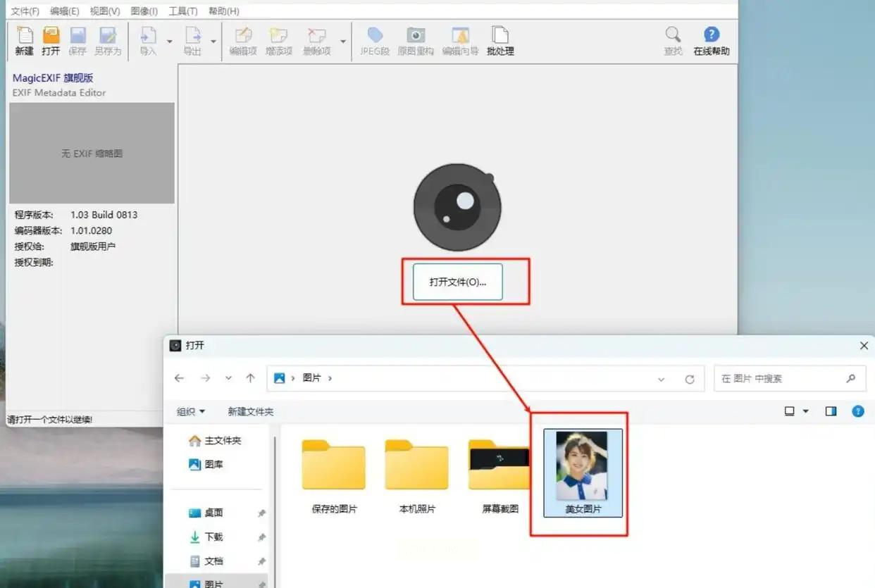
Task: Click the 打开 (Open) toolbar icon
Action: pos(51,41)
